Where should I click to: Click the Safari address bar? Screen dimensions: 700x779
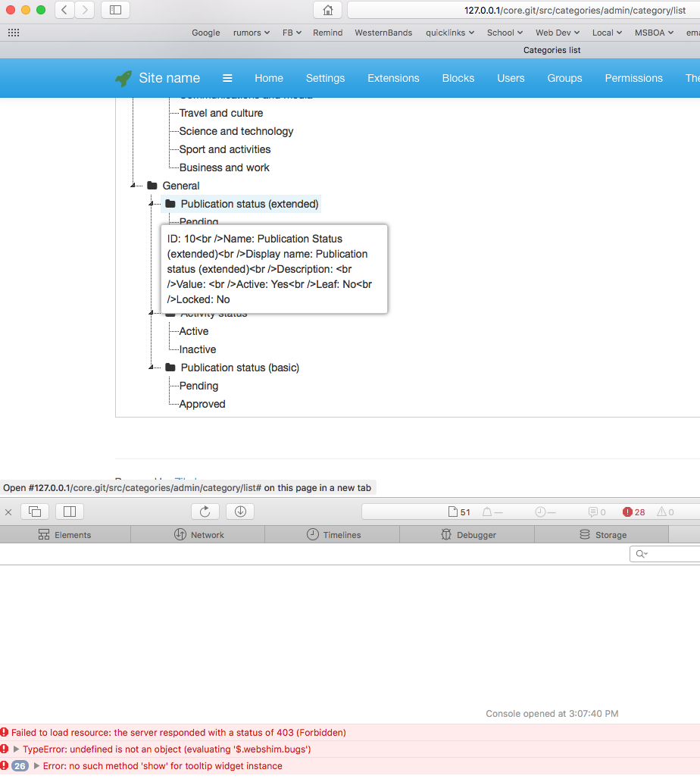[x=523, y=10]
